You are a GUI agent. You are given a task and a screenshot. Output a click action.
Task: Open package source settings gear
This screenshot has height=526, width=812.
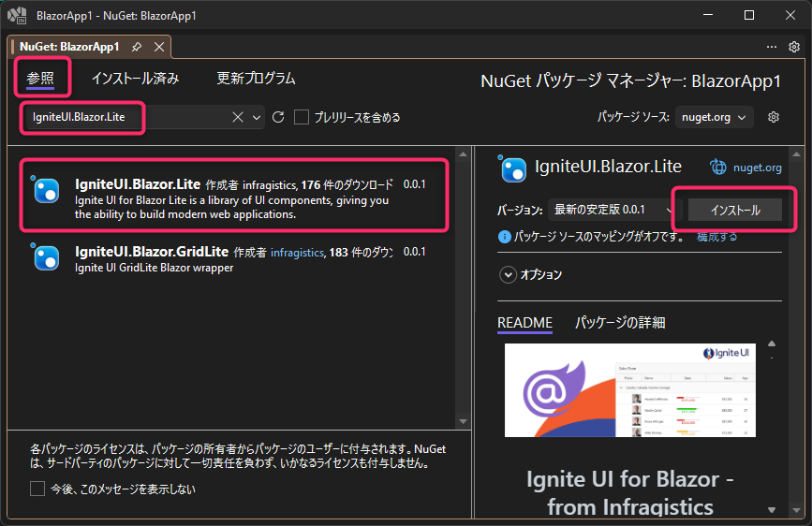point(774,117)
